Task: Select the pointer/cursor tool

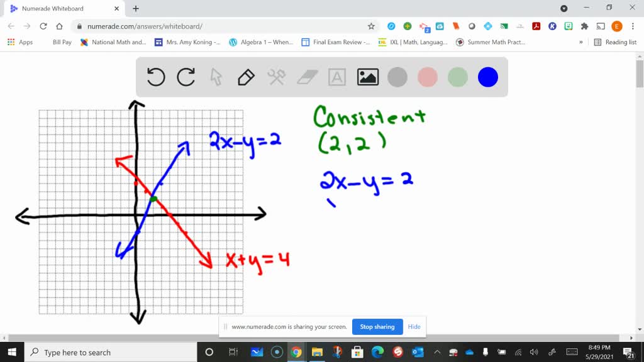Action: (x=216, y=77)
